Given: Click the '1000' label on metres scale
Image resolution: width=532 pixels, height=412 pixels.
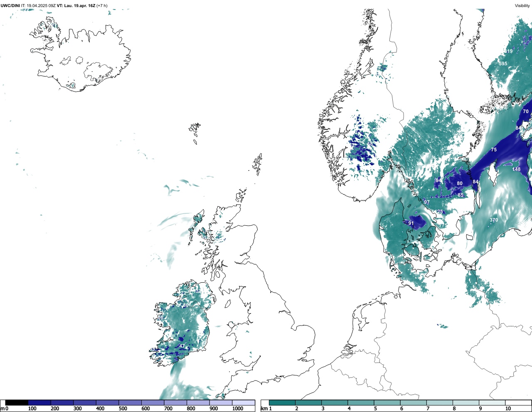Looking at the screenshot, I should (x=238, y=409).
